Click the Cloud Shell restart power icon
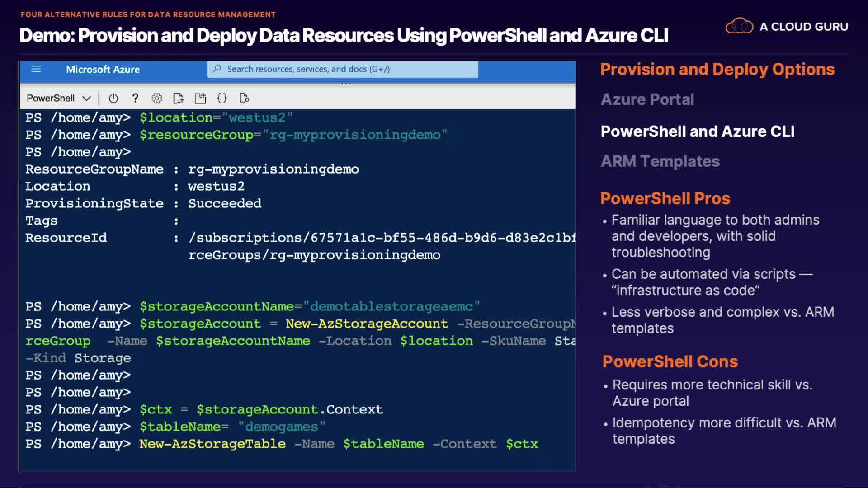 click(113, 98)
